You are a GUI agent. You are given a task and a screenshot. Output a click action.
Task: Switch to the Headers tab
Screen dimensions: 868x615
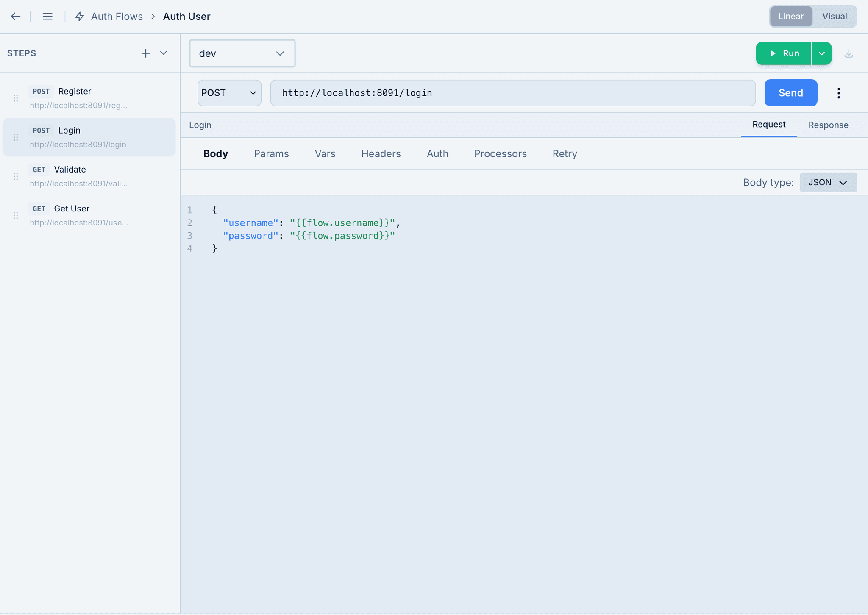[381, 154]
